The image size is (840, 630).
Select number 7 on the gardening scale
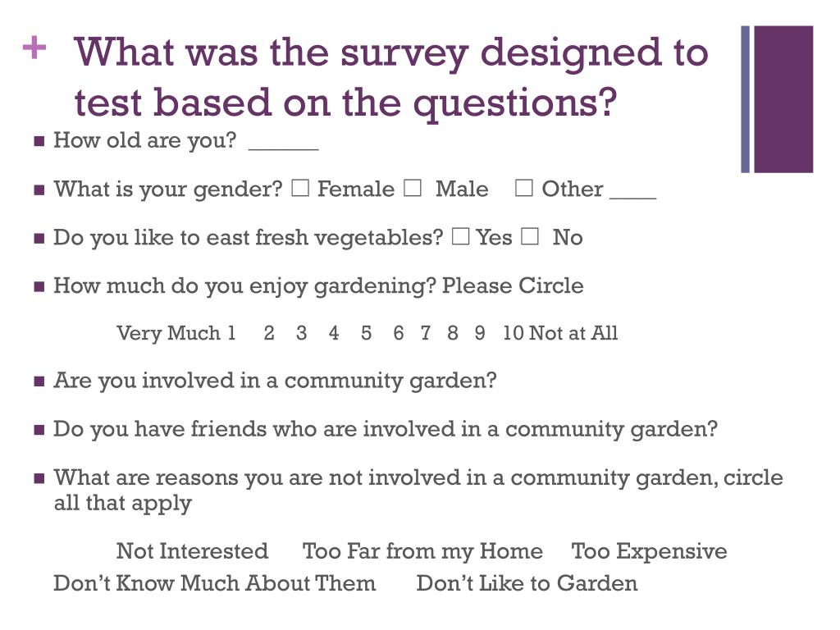tap(426, 333)
